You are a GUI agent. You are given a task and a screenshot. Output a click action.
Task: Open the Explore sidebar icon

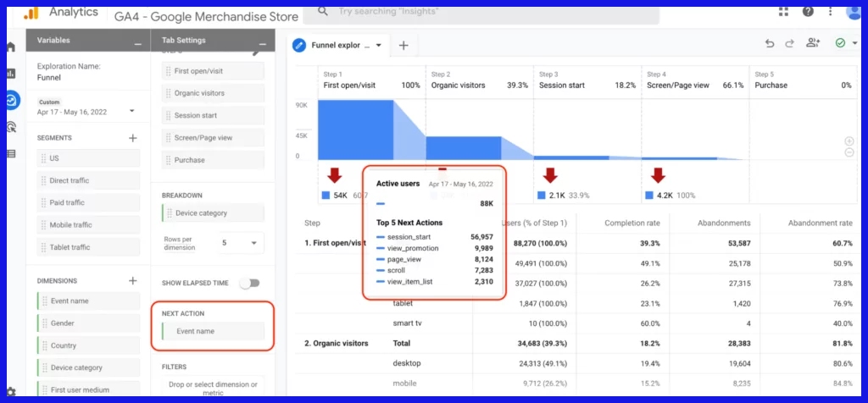coord(10,100)
